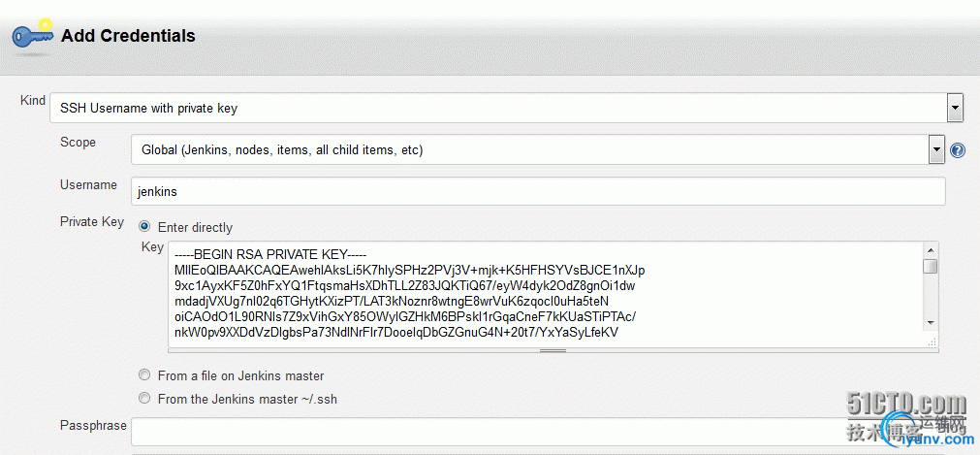Expand the Scope dropdown
The width and height of the screenshot is (980, 455).
point(936,150)
